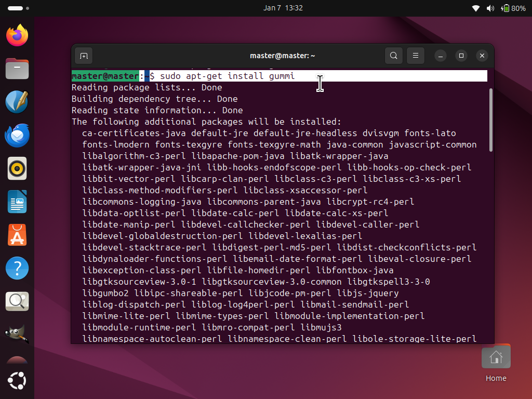Click the battery 80% indicator

tap(513, 8)
